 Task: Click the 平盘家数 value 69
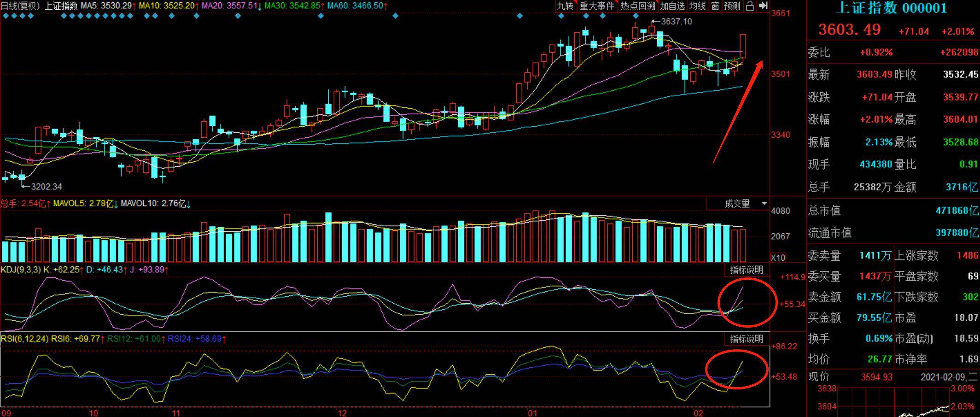[x=973, y=276]
